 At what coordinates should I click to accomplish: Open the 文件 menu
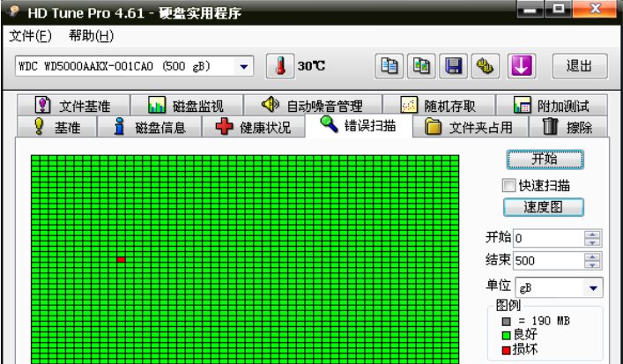[30, 36]
